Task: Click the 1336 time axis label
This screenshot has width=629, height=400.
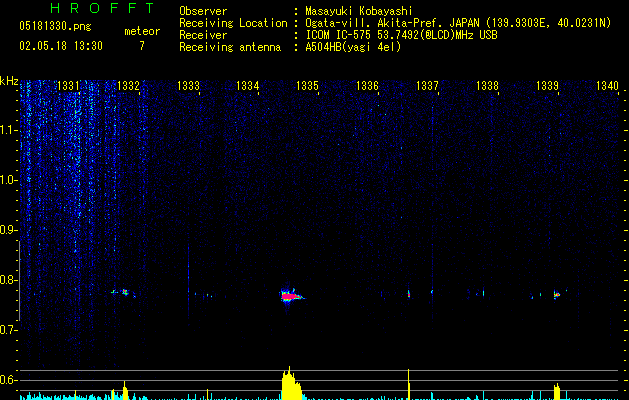Action: (367, 86)
